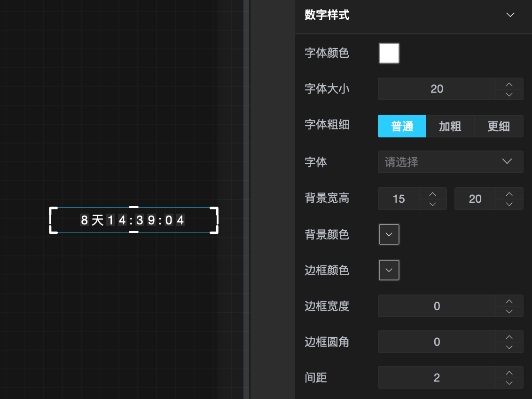Decrease 间距 with the down arrow
The width and height of the screenshot is (532, 399).
tap(509, 383)
